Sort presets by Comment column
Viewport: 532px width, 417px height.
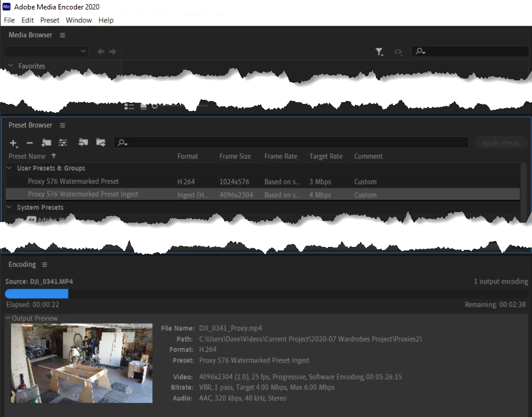(368, 157)
